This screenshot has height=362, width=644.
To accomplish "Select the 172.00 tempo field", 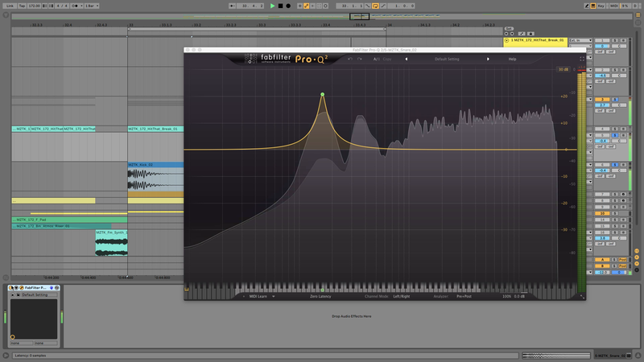I will [35, 6].
